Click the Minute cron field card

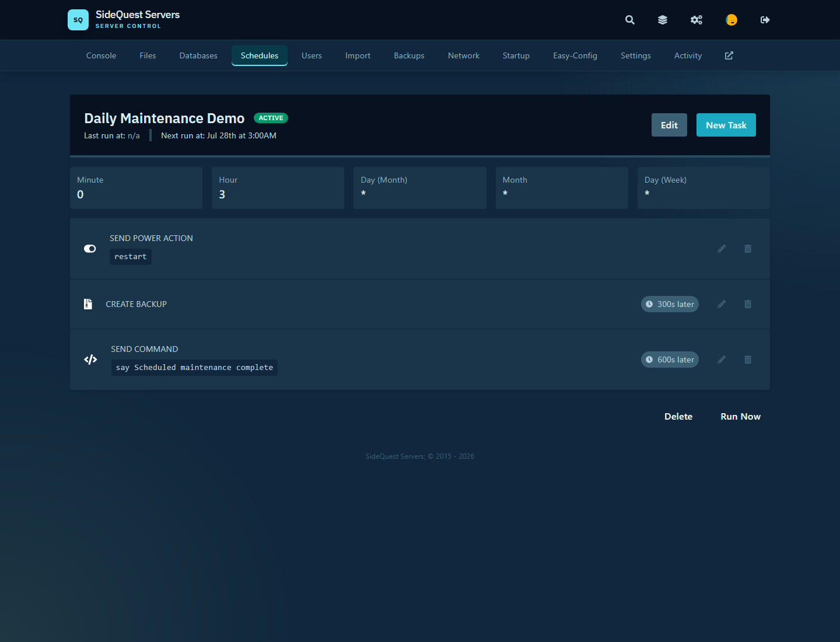(x=136, y=188)
